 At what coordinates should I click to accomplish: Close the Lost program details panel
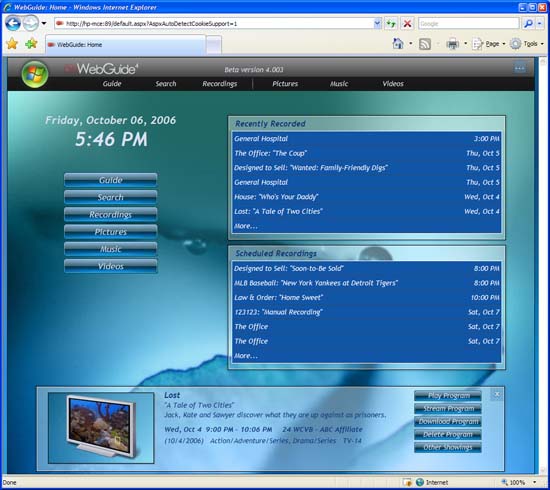coord(497,395)
